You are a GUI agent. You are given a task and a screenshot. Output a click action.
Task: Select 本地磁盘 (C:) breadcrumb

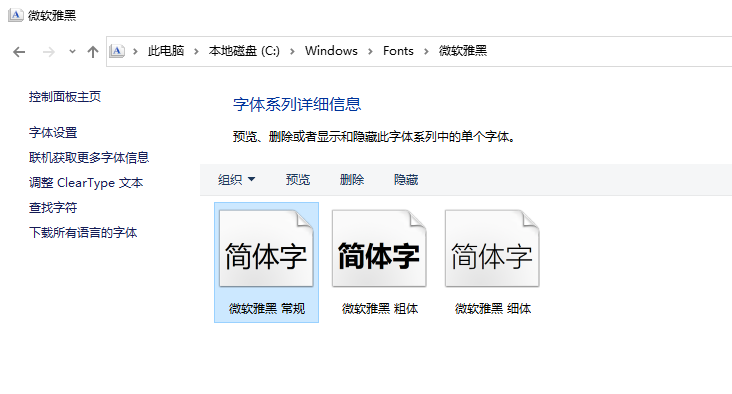[x=244, y=51]
